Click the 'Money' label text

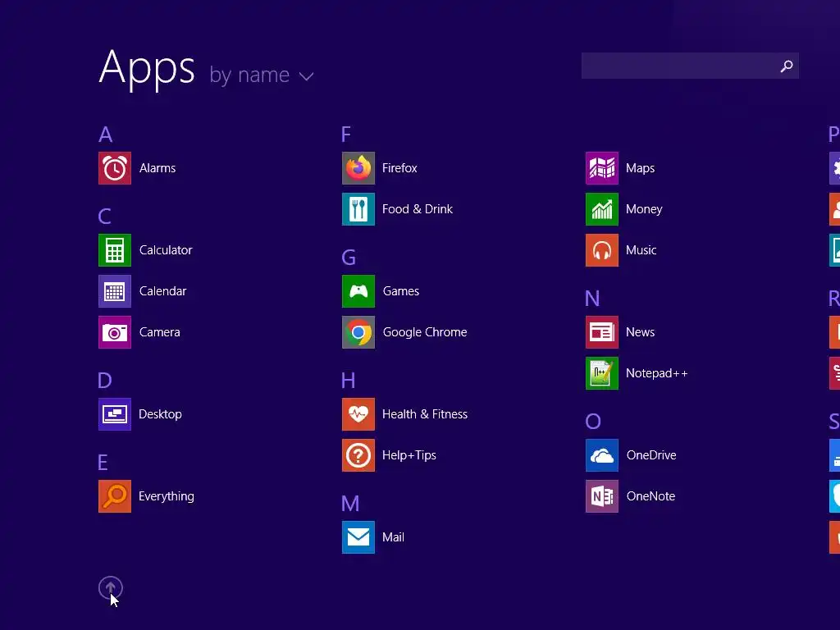644,209
